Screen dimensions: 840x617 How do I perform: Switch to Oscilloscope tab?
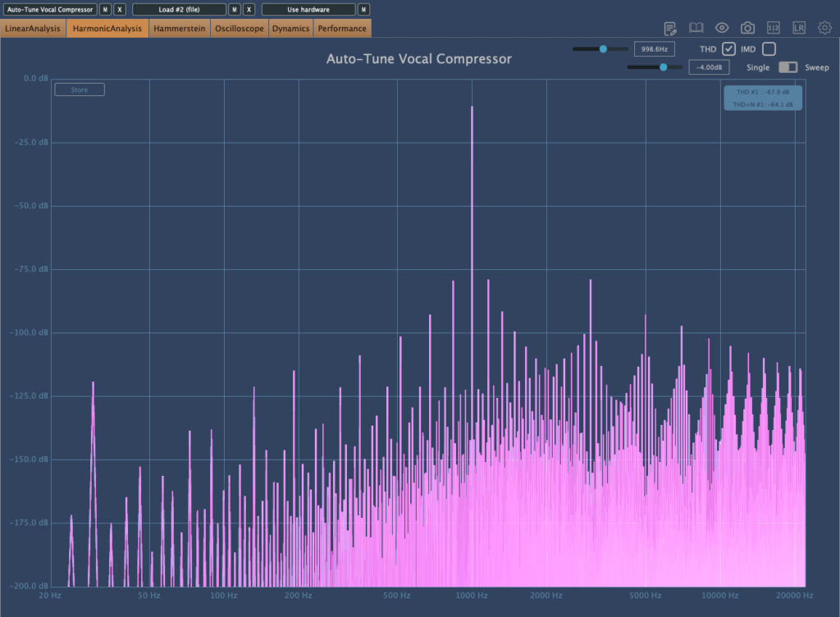pyautogui.click(x=240, y=29)
